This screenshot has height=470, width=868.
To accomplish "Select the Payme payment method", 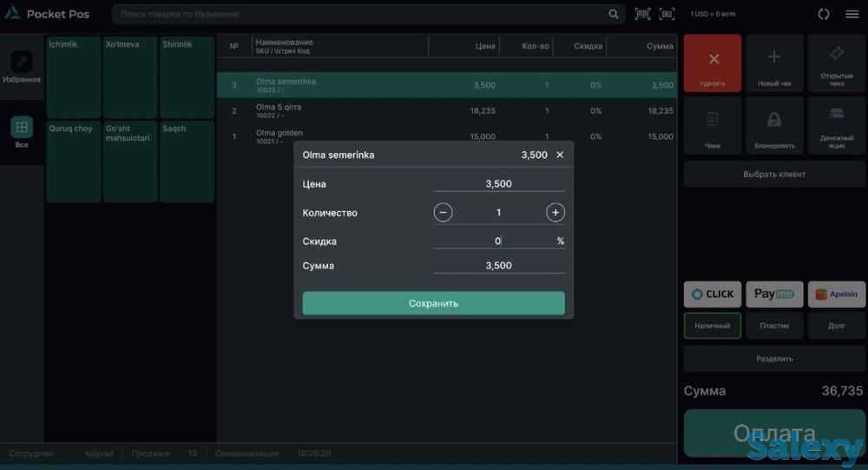I will pyautogui.click(x=774, y=294).
